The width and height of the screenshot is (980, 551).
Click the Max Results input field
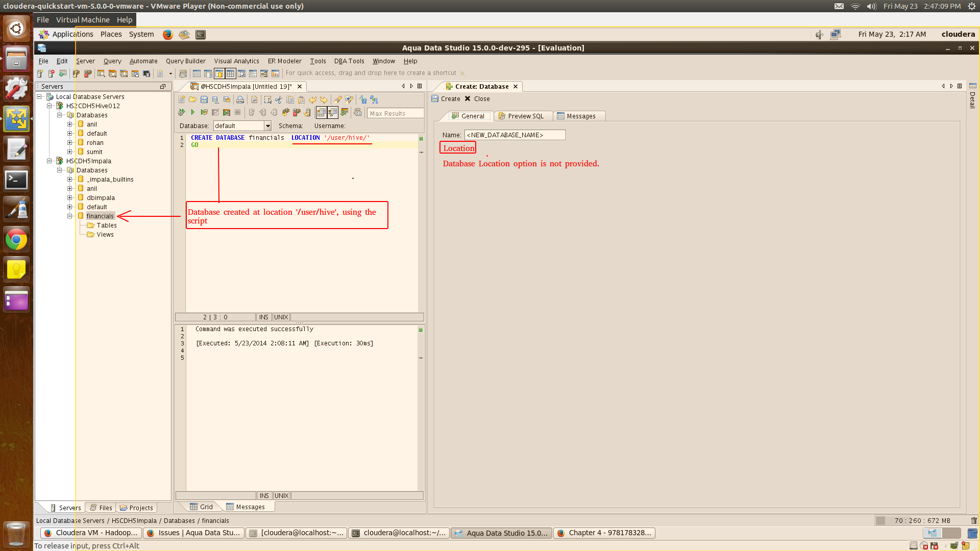coord(396,113)
